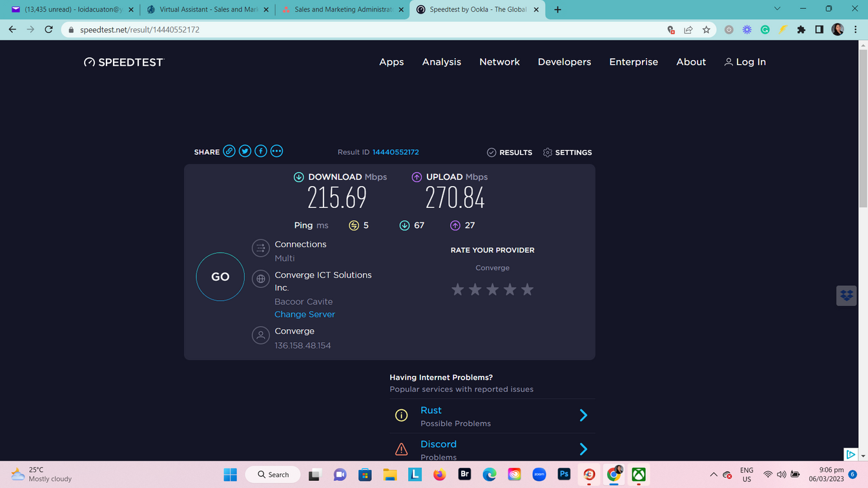Viewport: 868px width, 488px height.
Task: Open the Rust possible problems entry
Action: pos(492,416)
